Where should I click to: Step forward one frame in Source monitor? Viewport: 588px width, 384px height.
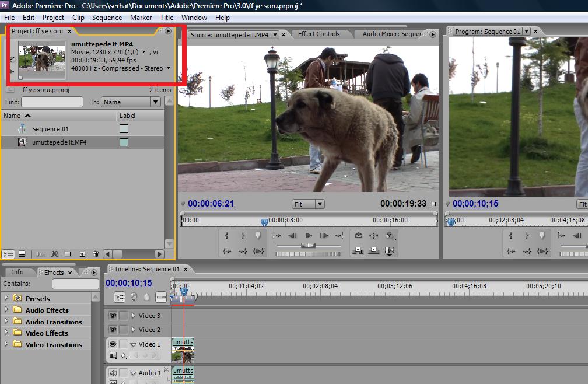(x=324, y=236)
